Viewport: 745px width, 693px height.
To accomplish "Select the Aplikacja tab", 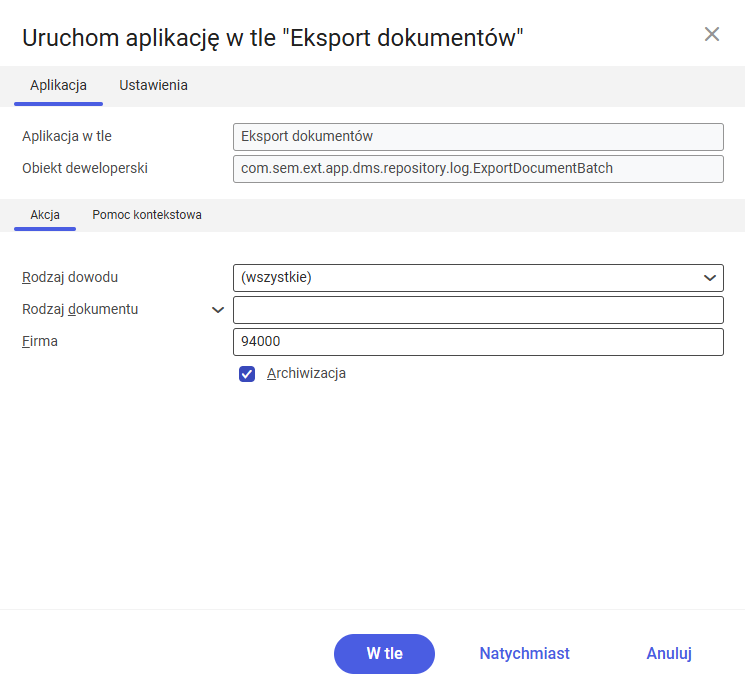I will point(58,85).
